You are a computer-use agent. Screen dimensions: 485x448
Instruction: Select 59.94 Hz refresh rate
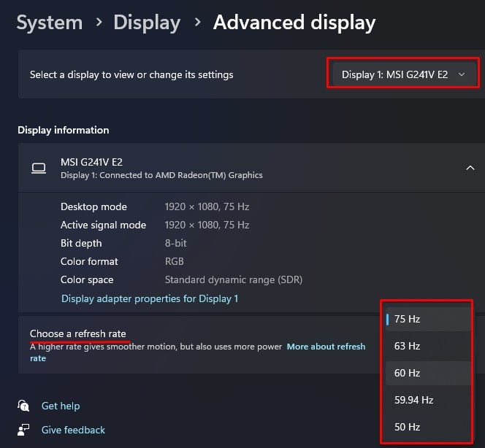point(428,400)
